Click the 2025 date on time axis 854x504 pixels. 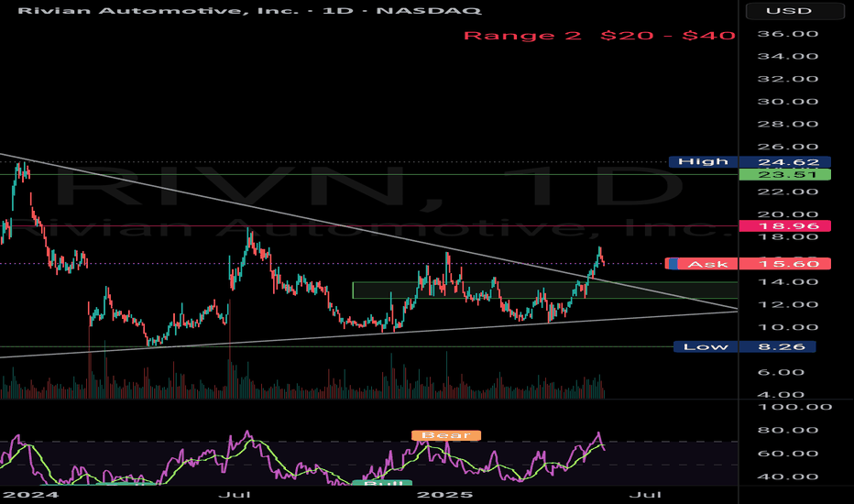coord(444,495)
